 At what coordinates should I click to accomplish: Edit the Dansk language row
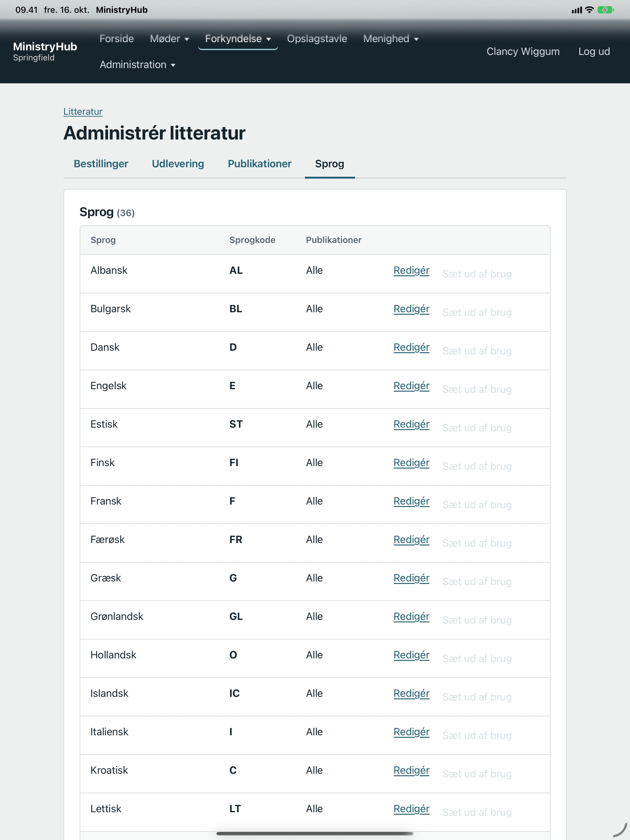(411, 347)
